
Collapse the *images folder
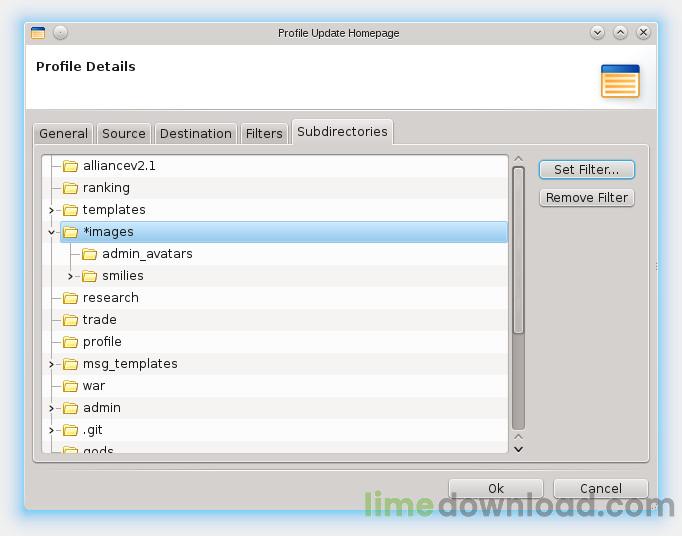click(x=51, y=232)
